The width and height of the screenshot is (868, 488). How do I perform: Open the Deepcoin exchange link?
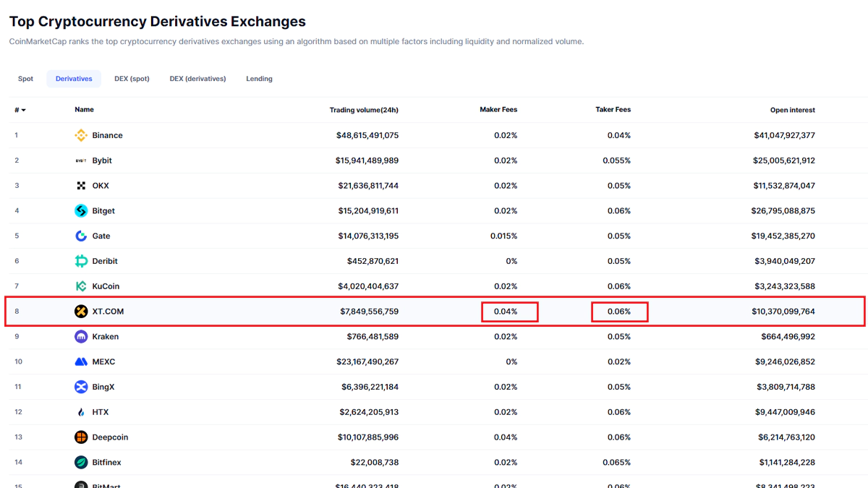point(111,437)
